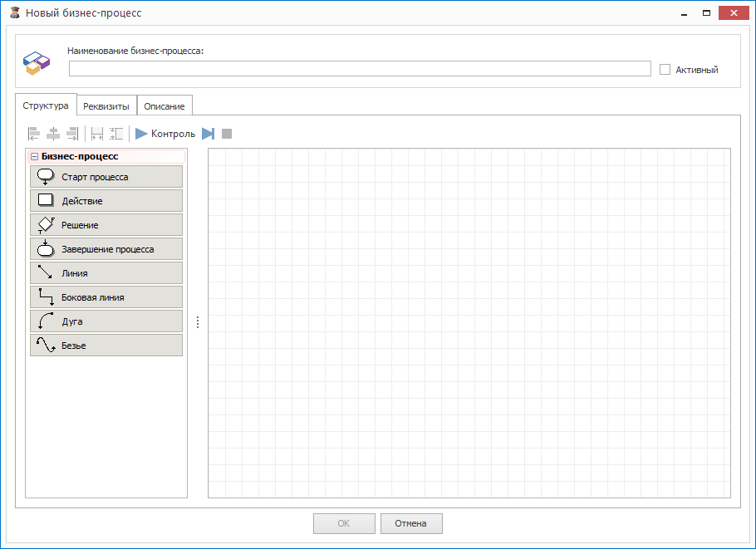Click the title bar application icon
This screenshot has width=756, height=549.
(x=15, y=13)
